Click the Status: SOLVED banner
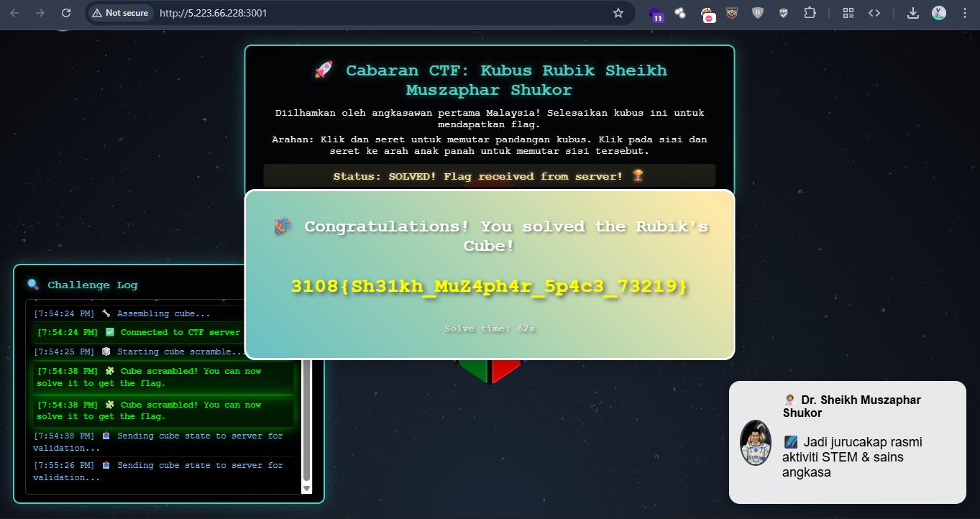Viewport: 980px width, 519px height. (490, 176)
